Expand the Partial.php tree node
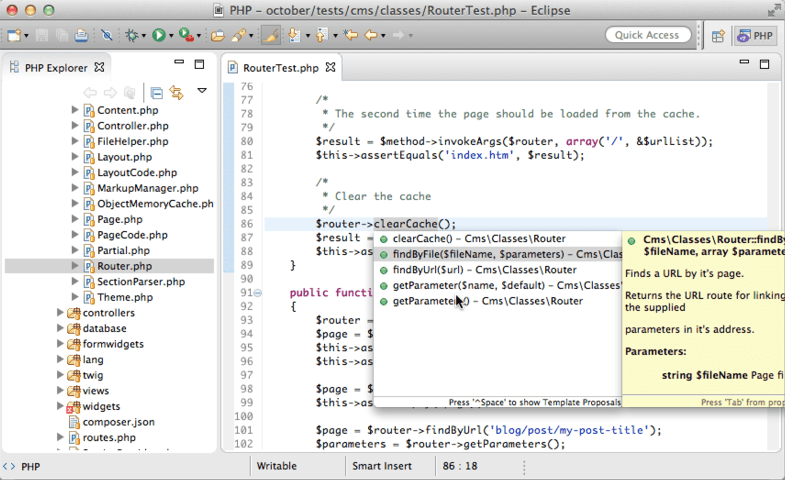Screen dimensions: 785x480 [75, 250]
